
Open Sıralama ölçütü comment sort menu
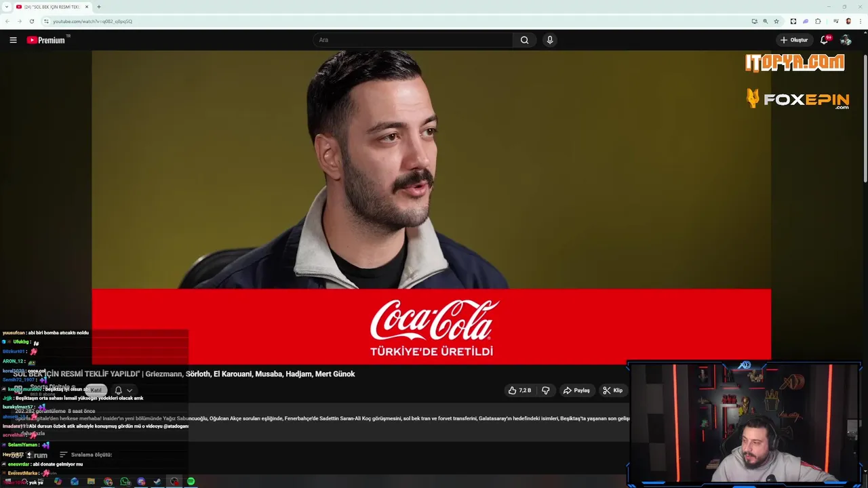[x=86, y=455]
